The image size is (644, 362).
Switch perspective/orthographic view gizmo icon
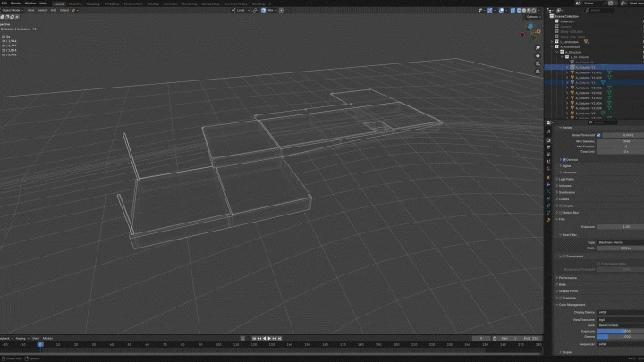538,72
